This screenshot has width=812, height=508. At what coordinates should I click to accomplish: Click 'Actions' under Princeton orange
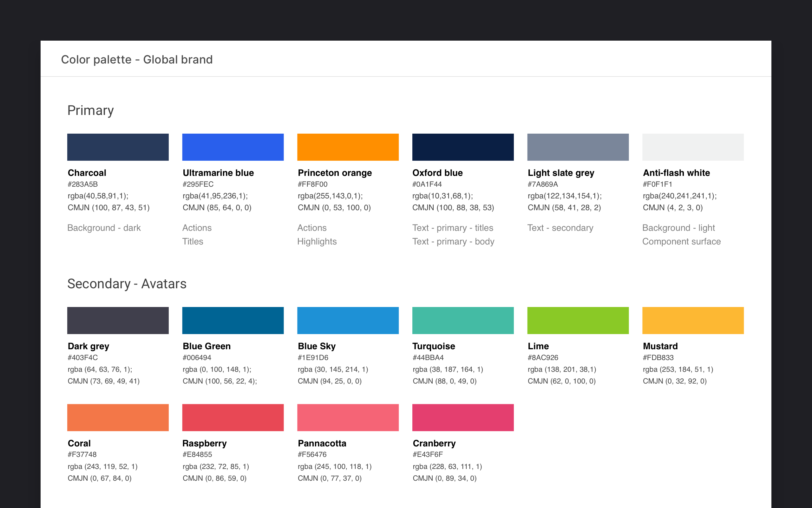312,228
